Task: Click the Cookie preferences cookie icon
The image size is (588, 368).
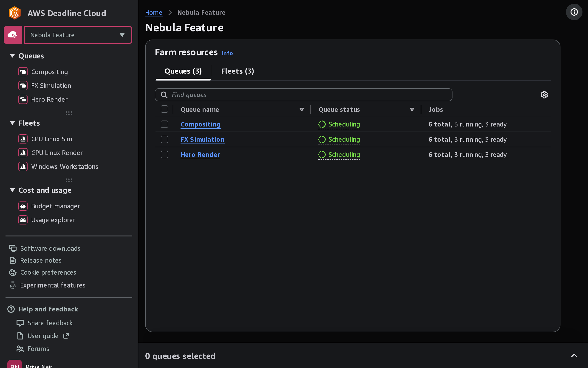Action: coord(13,272)
